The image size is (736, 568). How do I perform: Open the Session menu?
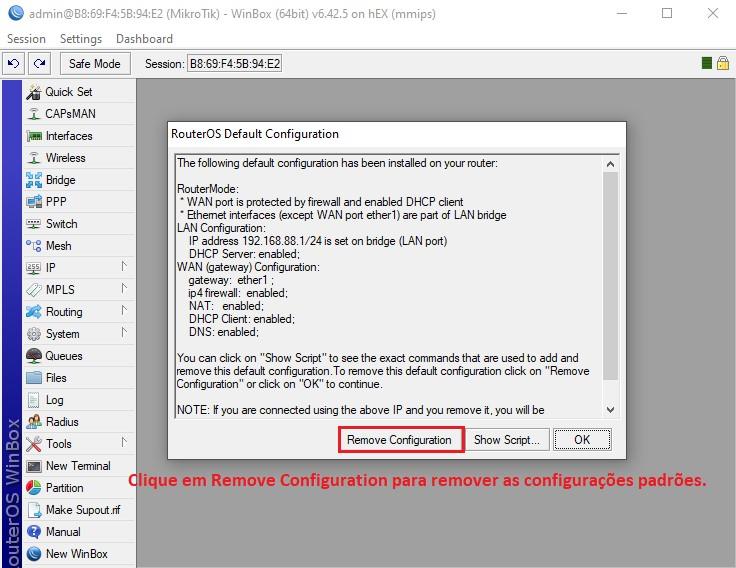(26, 38)
